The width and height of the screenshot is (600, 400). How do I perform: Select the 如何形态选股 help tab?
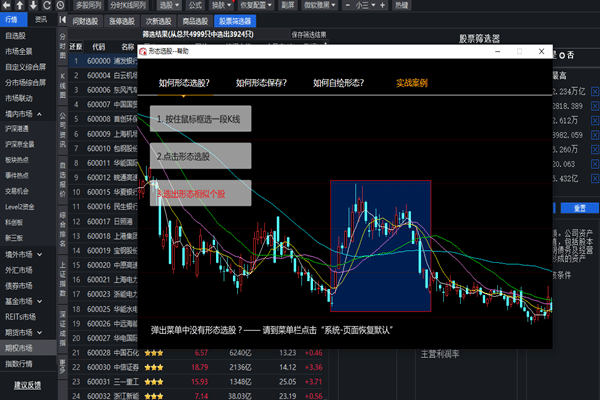[x=184, y=83]
